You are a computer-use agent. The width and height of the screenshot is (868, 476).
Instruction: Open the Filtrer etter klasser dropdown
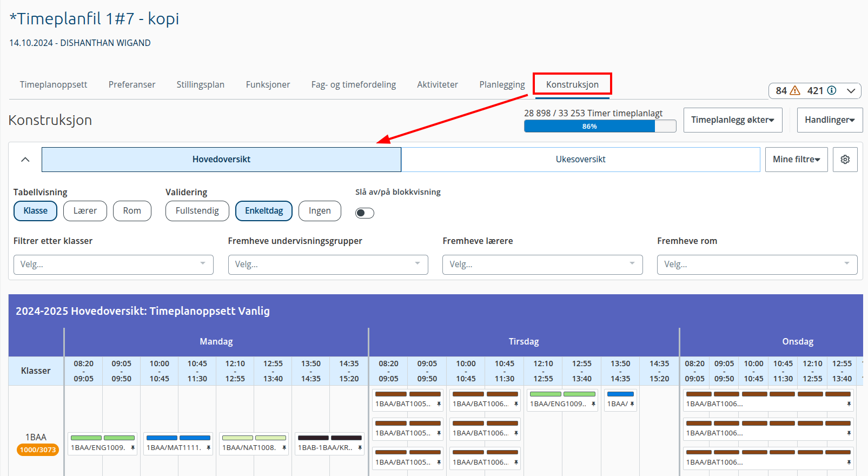[114, 265]
